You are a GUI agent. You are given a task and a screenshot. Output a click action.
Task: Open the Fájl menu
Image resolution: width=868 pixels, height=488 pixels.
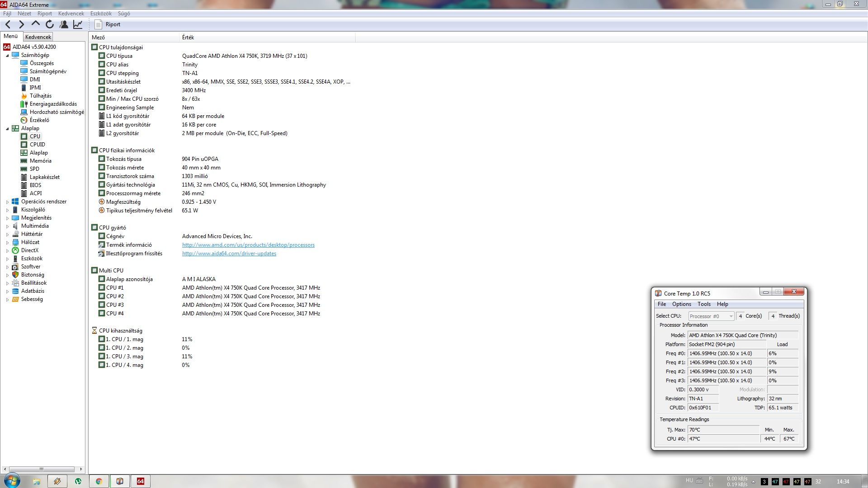7,14
